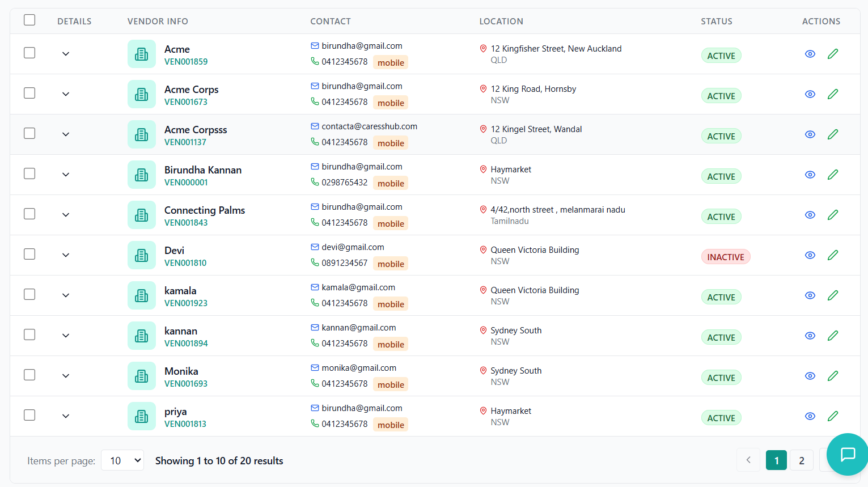Open the chat bubble widget
868x487 pixels.
pyautogui.click(x=848, y=454)
